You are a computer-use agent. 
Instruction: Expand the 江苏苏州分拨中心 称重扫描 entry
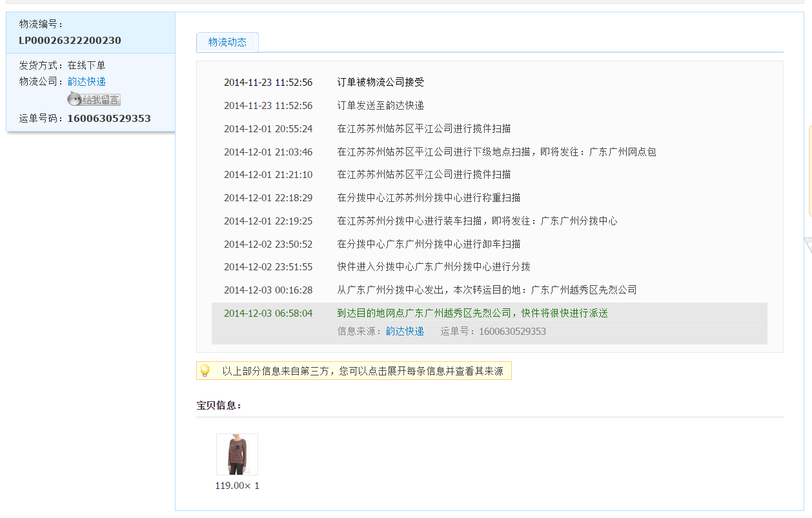(429, 198)
